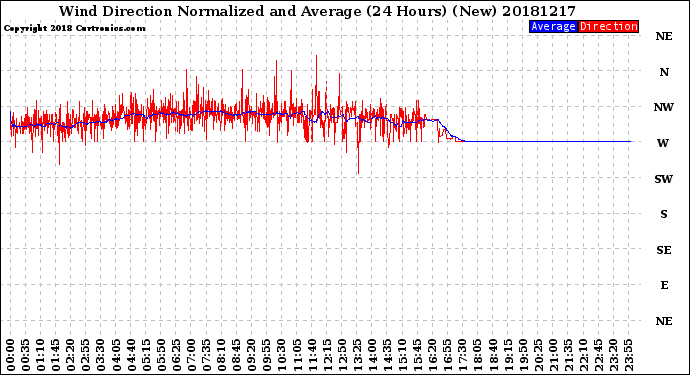Click the N direction axis label
Screen dimensions: 690x375
[x=664, y=72]
